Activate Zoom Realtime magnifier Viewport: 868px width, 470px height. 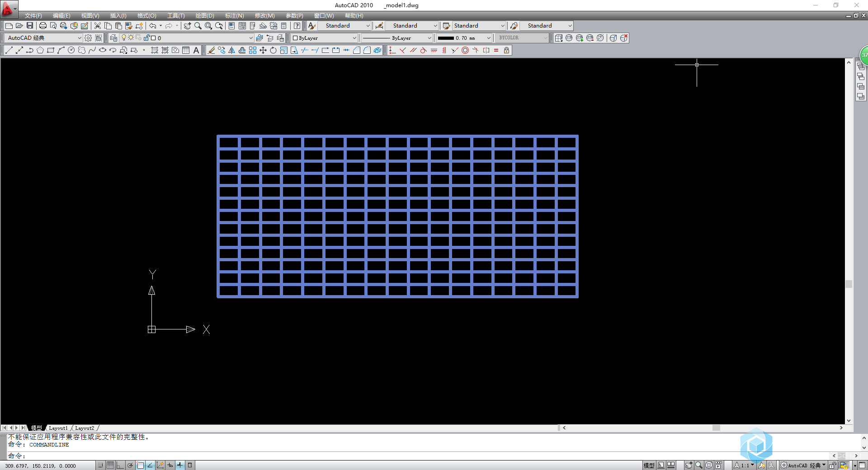click(x=198, y=26)
